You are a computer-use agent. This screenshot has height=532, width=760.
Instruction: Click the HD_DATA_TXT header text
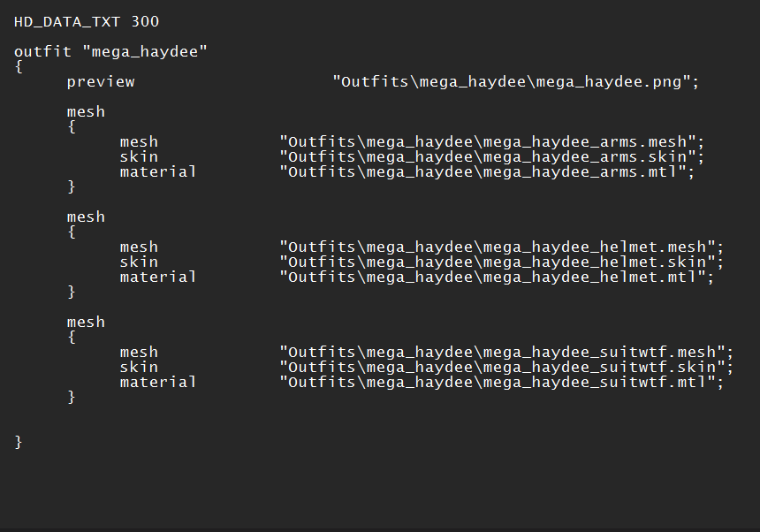tap(67, 22)
